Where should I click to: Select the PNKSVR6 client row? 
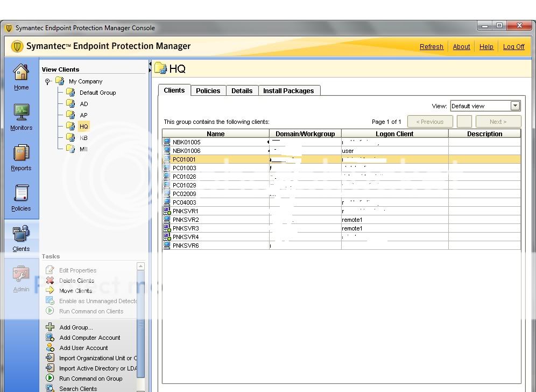342,245
